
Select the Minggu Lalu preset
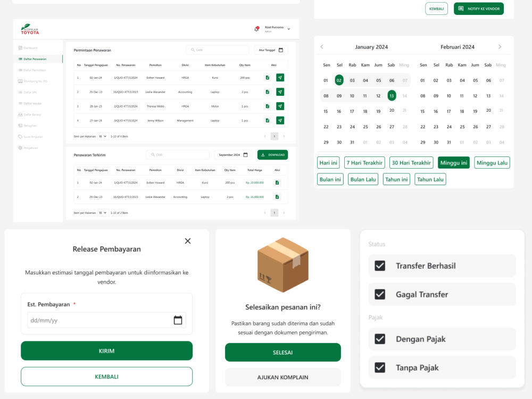(492, 163)
